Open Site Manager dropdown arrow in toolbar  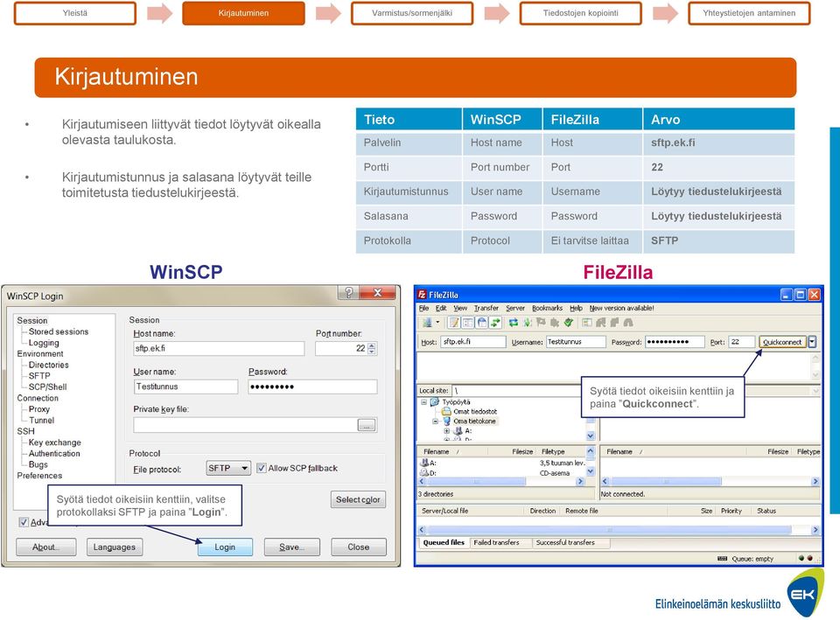pos(437,323)
